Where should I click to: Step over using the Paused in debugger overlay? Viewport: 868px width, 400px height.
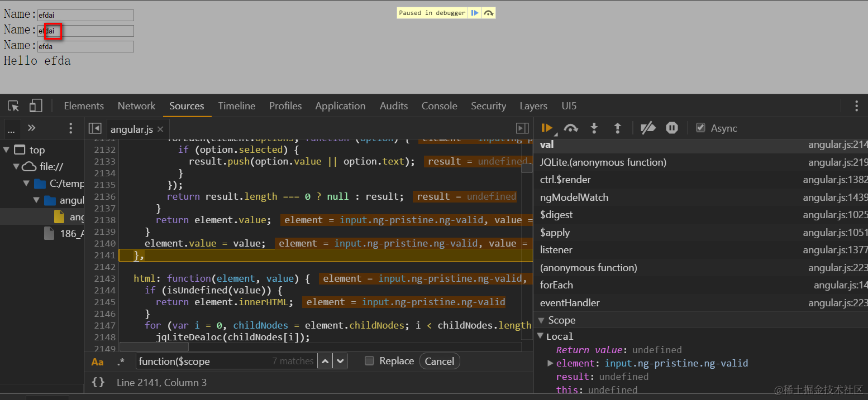click(x=489, y=13)
